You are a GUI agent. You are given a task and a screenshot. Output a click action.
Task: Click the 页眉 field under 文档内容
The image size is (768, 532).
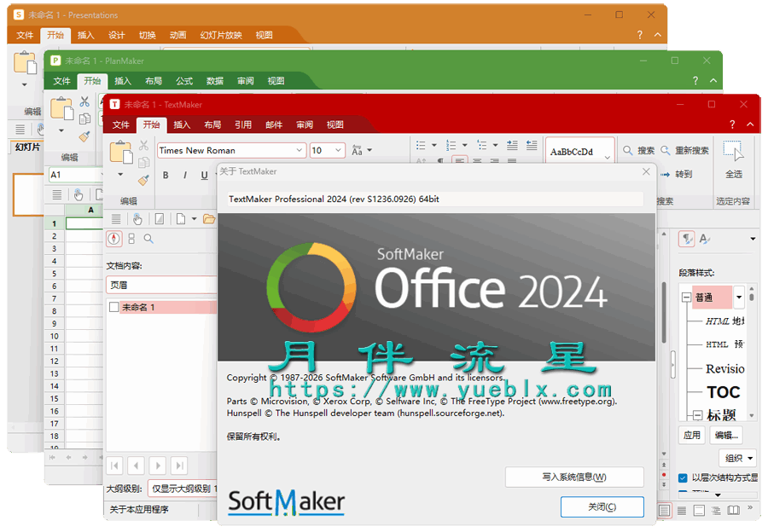(161, 285)
